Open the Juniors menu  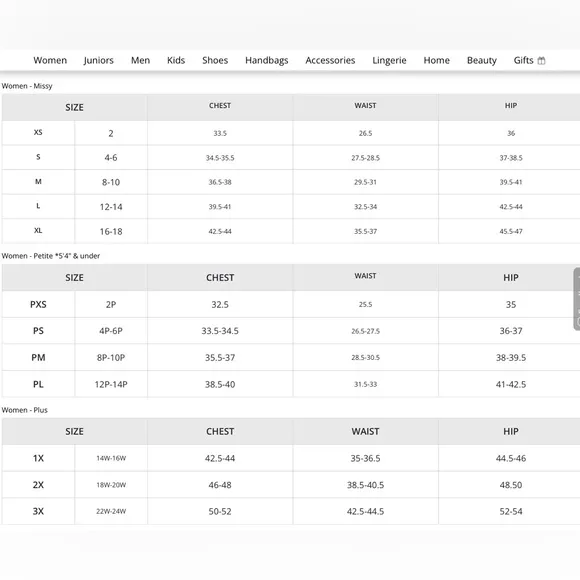pos(98,60)
